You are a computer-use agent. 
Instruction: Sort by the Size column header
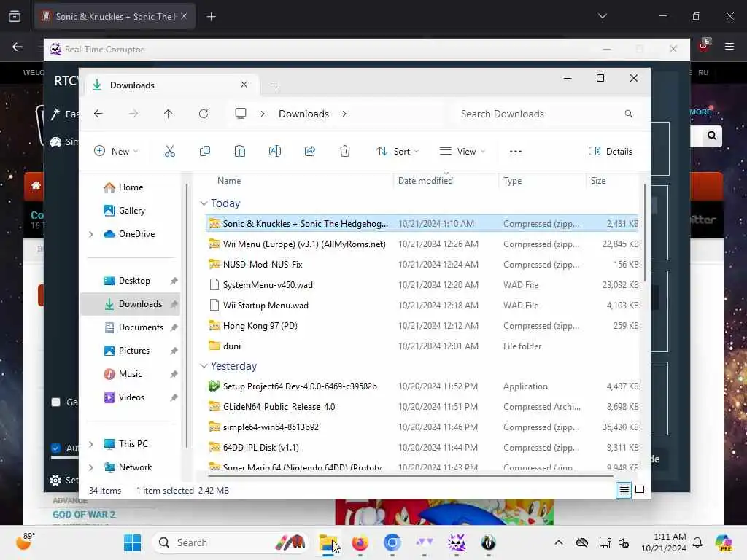pyautogui.click(x=598, y=181)
